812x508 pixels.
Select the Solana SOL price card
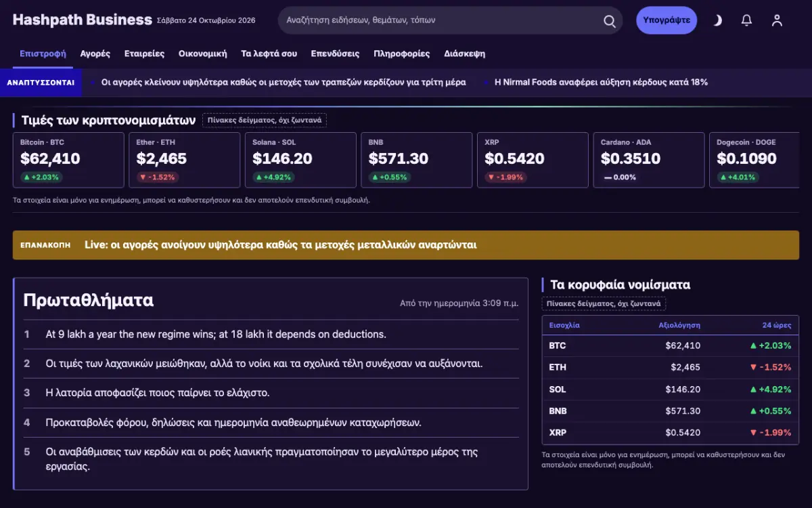(300, 160)
